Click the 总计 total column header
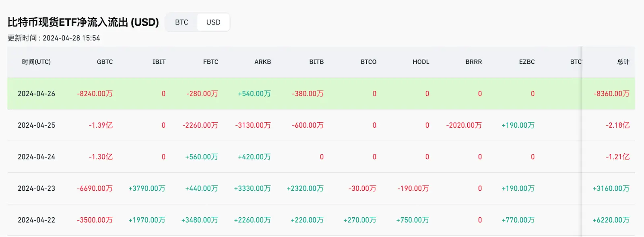Viewport: 644px width, 237px height. [x=623, y=62]
